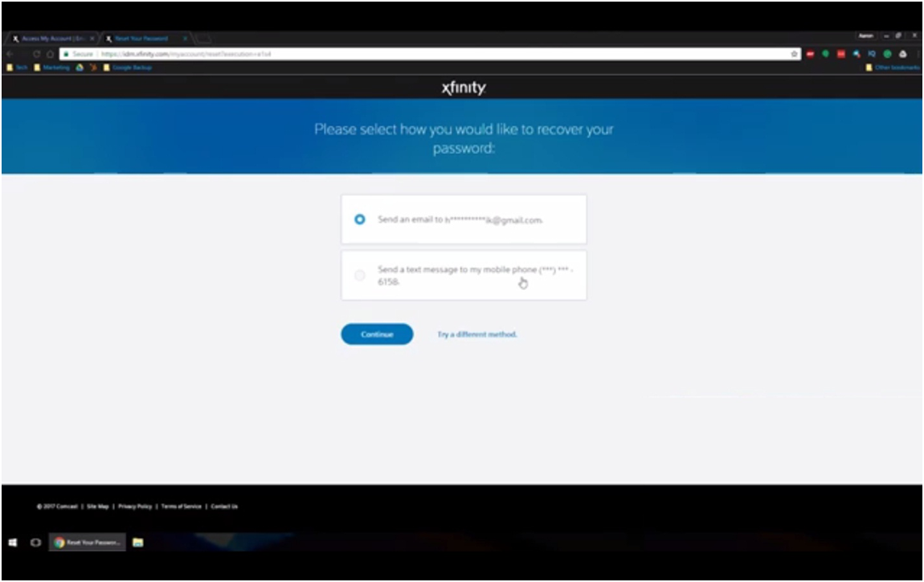Open the Contact Us footer link
Viewport: 924px width, 582px height.
224,506
